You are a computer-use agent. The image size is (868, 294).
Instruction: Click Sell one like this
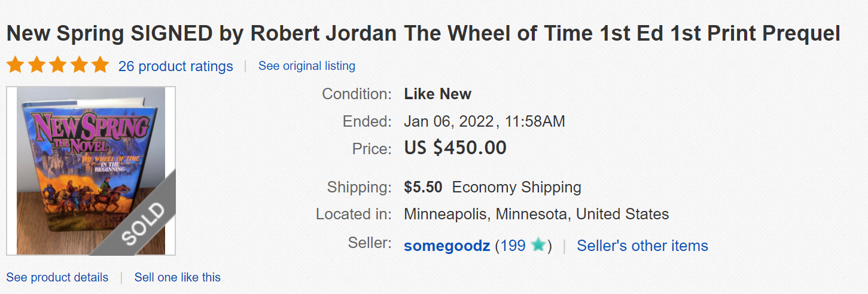[177, 277]
